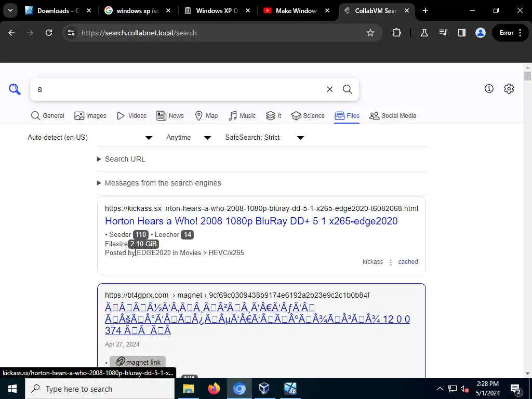This screenshot has height=399, width=532.
Task: Open the Horton Hears a Who result link
Action: 251,221
